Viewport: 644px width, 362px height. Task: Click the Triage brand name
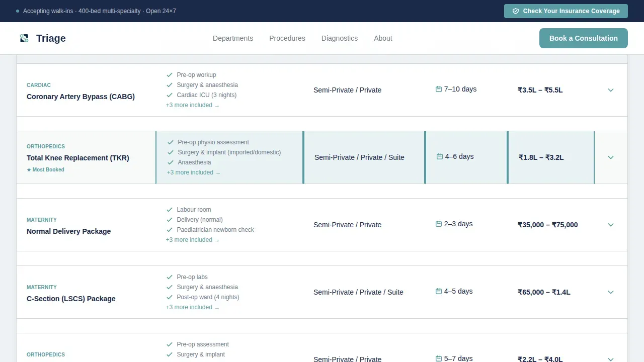click(x=51, y=38)
